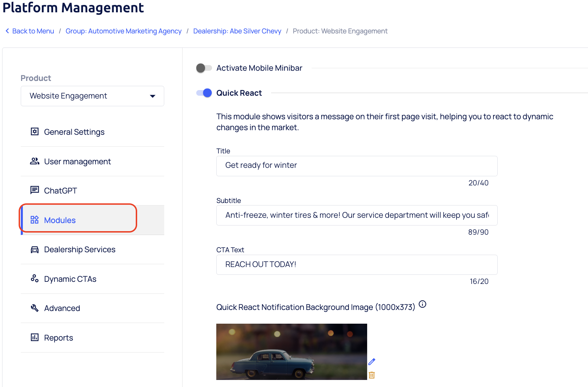The image size is (588, 387).
Task: Show info tooltip for background image size
Action: 423,304
